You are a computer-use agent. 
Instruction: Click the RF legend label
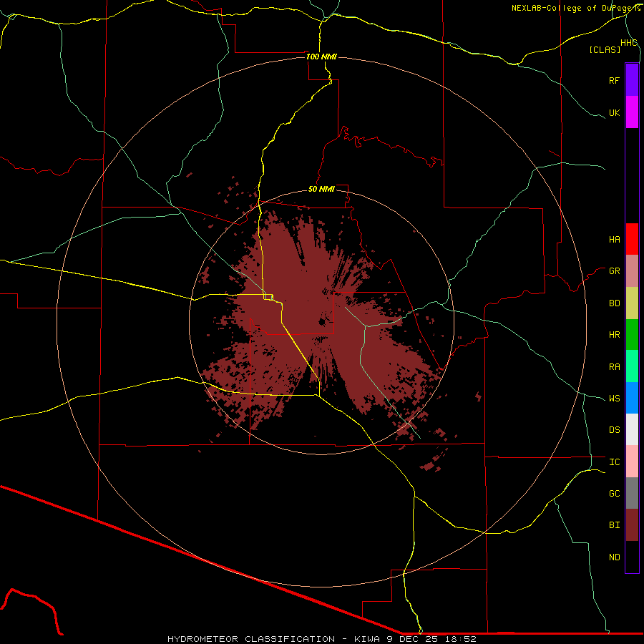click(614, 80)
